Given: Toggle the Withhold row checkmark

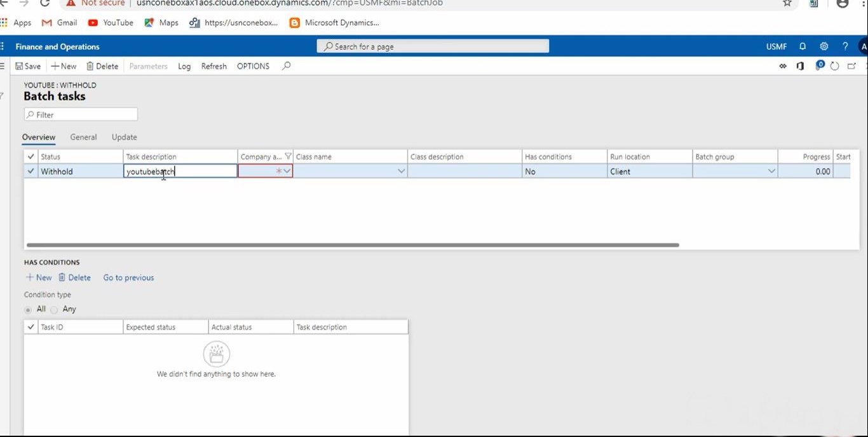Looking at the screenshot, I should pyautogui.click(x=31, y=171).
